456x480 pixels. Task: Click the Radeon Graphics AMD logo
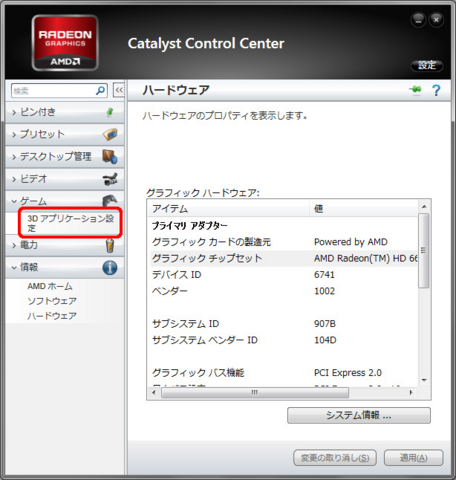click(x=65, y=43)
